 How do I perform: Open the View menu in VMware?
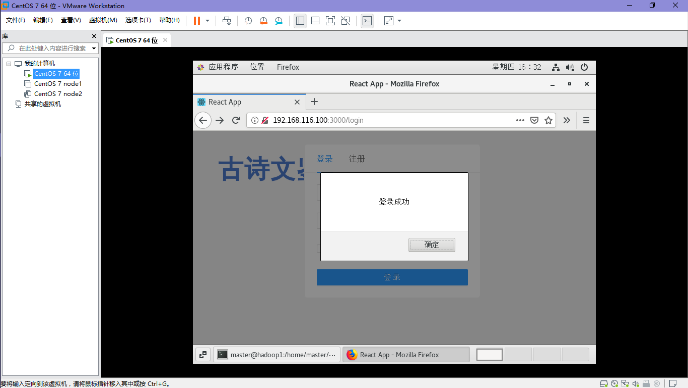71,20
